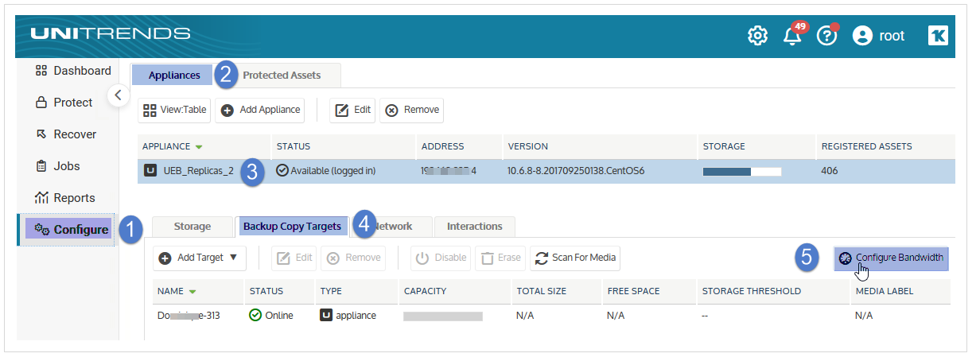Click the Disable button
Screen dimensions: 980x361
[x=441, y=258]
